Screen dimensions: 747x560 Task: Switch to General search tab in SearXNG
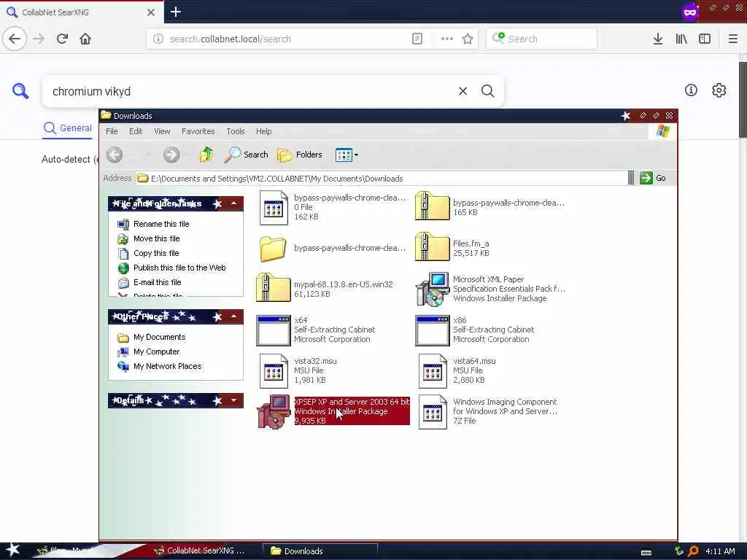click(68, 128)
